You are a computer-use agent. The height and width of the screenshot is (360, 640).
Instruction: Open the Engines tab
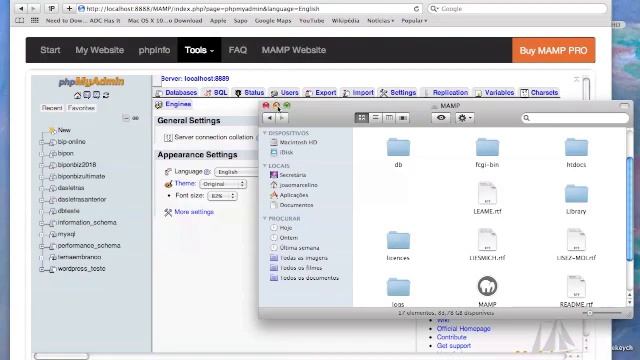173,104
